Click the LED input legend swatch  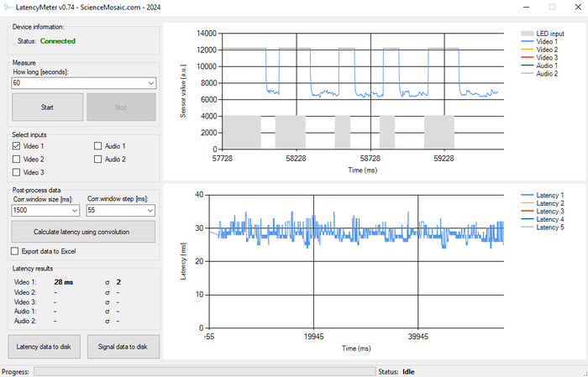point(527,34)
